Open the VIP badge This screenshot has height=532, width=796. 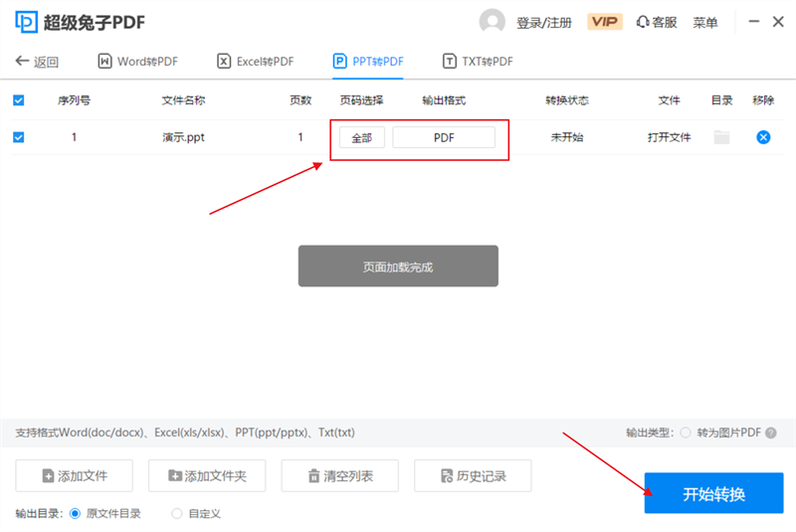pyautogui.click(x=605, y=22)
